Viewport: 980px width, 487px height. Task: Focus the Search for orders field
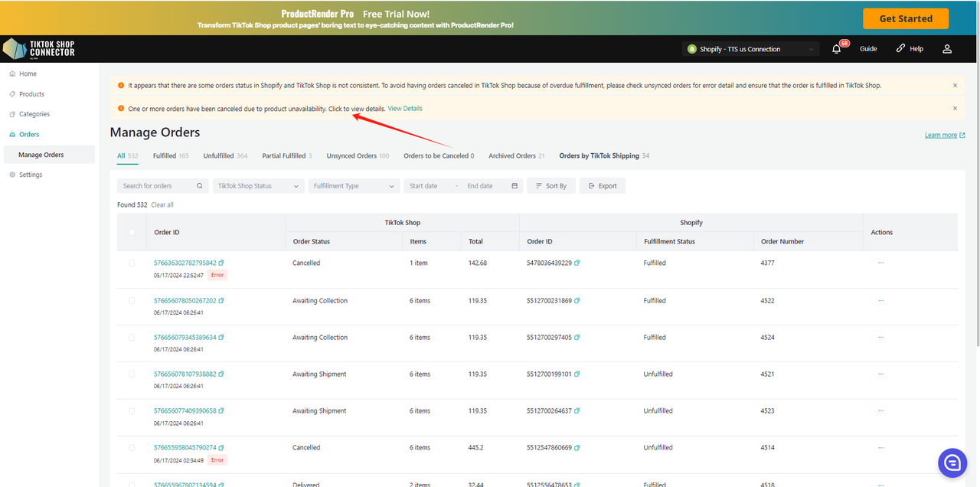tap(162, 186)
